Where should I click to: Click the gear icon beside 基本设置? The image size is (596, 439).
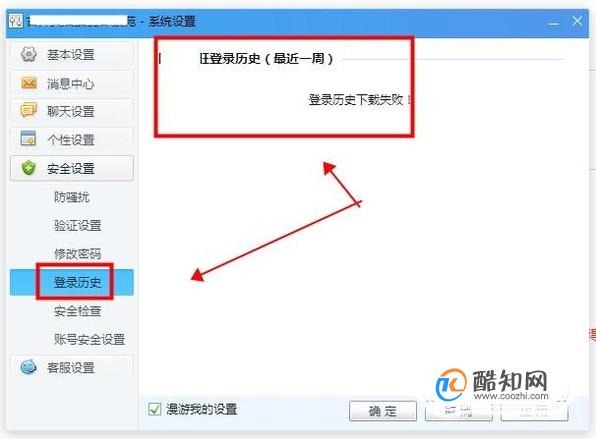tap(29, 54)
